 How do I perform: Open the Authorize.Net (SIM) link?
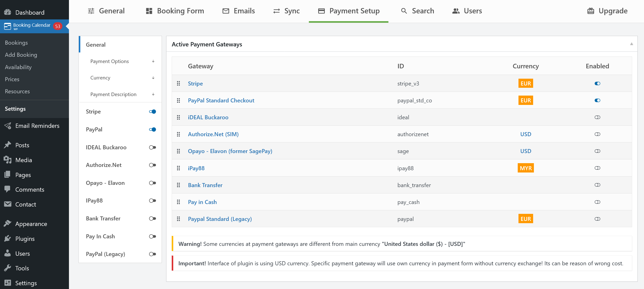(213, 134)
